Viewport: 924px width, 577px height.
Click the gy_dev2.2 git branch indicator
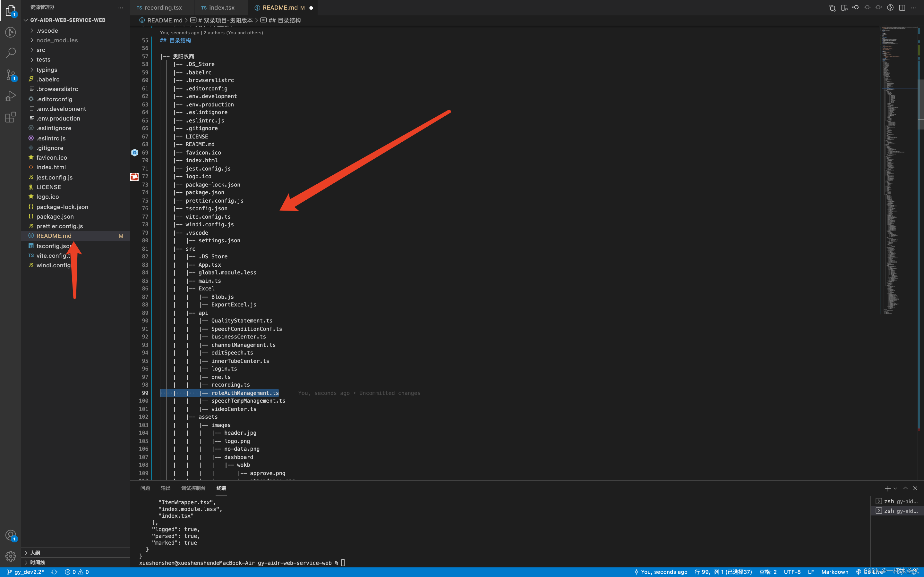pos(26,572)
